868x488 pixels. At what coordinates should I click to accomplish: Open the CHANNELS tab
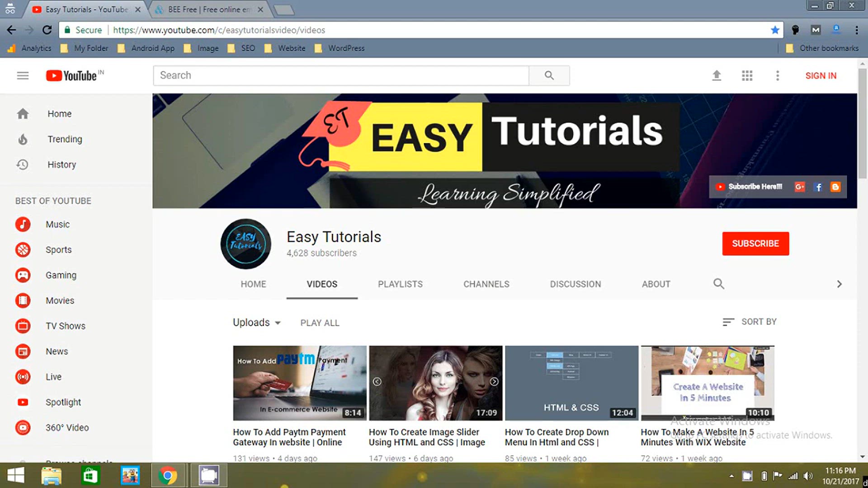pos(486,284)
